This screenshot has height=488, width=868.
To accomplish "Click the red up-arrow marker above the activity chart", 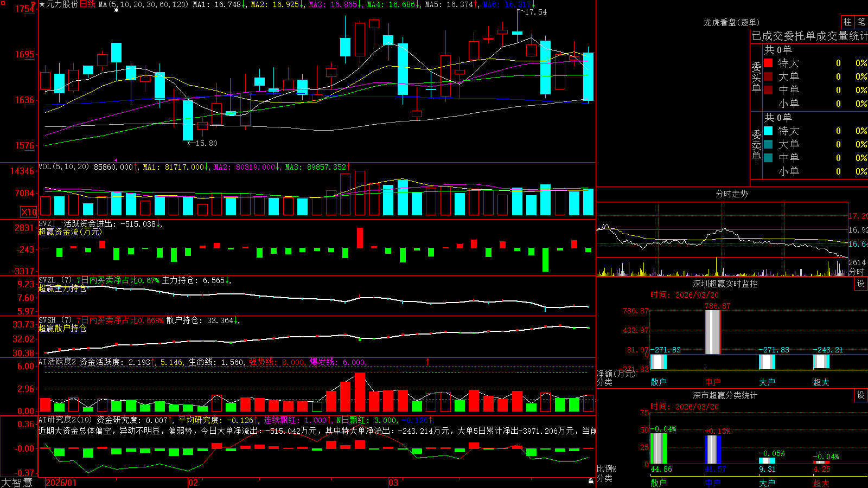I will click(428, 361).
